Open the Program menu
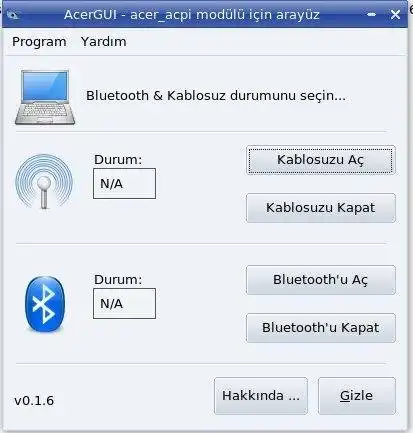The height and width of the screenshot is (433, 413). (x=39, y=42)
